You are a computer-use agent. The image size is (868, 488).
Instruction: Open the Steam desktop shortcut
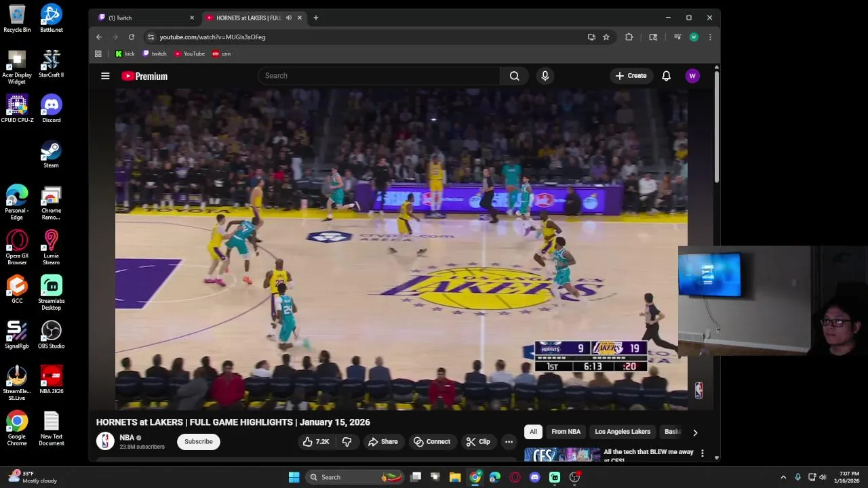pyautogui.click(x=51, y=155)
